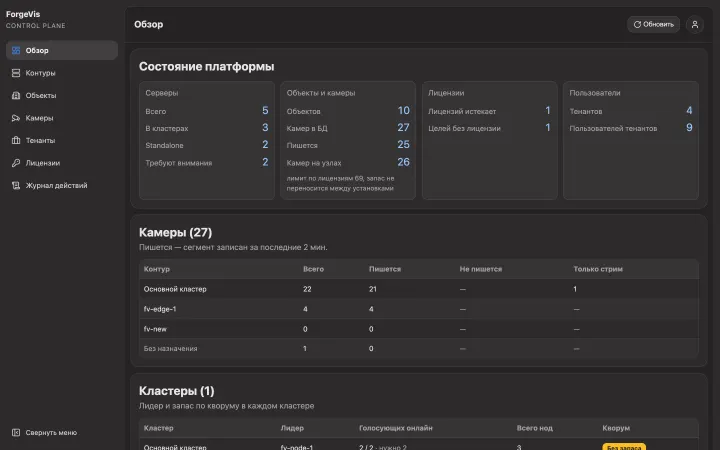720x450 pixels.
Task: Click the Камеры camera icon
Action: coord(16,118)
